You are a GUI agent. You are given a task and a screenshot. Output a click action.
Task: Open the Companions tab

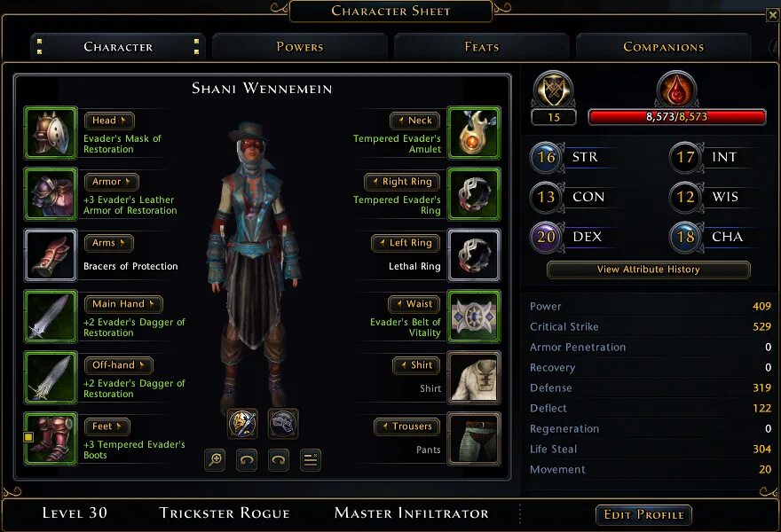tap(664, 47)
